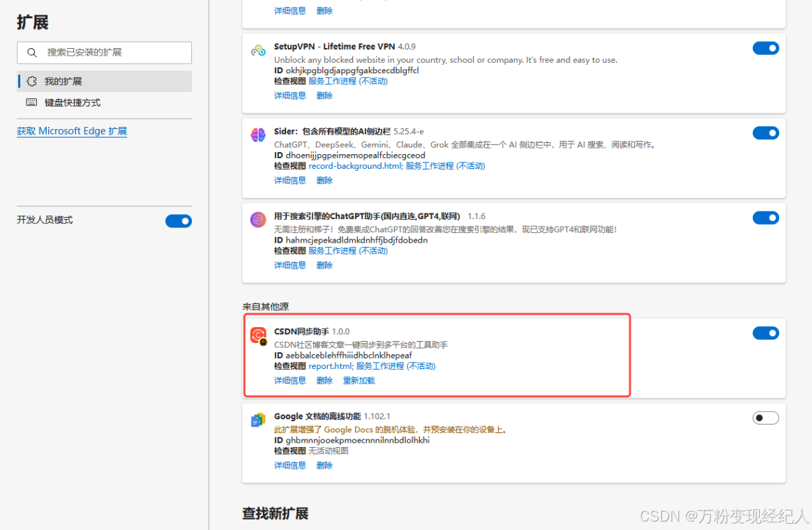
Task: Click 删除 for Sider
Action: pyautogui.click(x=324, y=181)
